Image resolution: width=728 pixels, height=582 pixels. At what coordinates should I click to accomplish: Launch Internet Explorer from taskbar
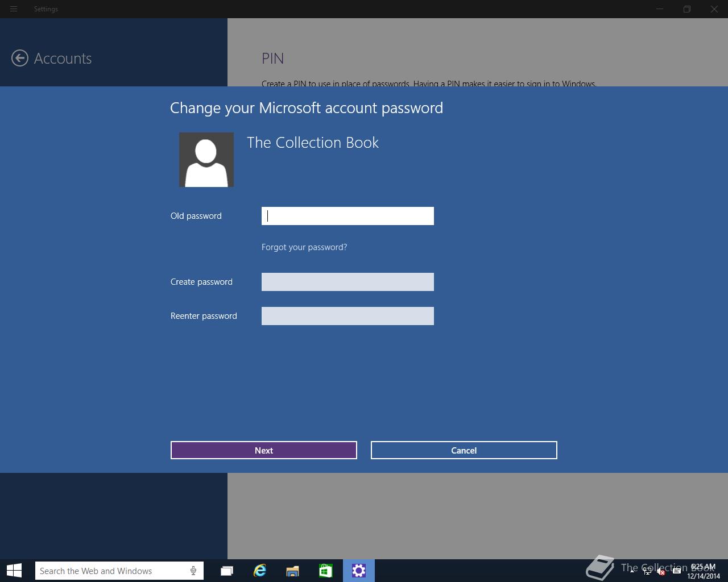pyautogui.click(x=260, y=571)
